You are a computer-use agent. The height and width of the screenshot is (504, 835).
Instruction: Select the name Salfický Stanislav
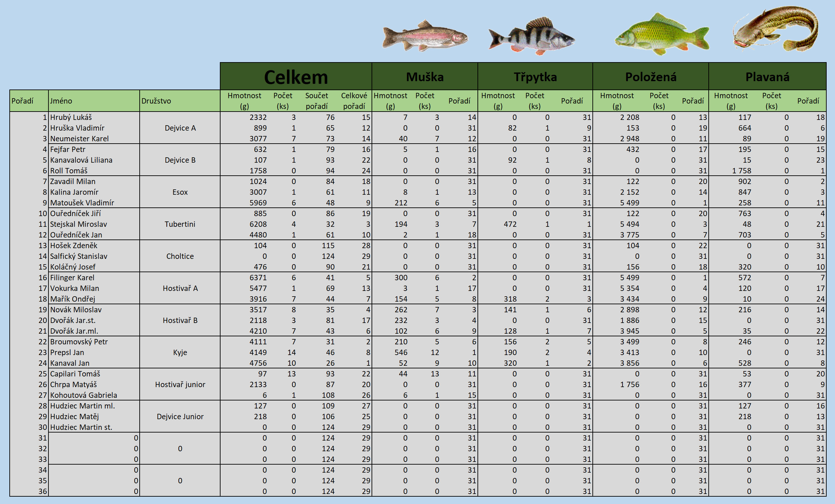(x=79, y=257)
